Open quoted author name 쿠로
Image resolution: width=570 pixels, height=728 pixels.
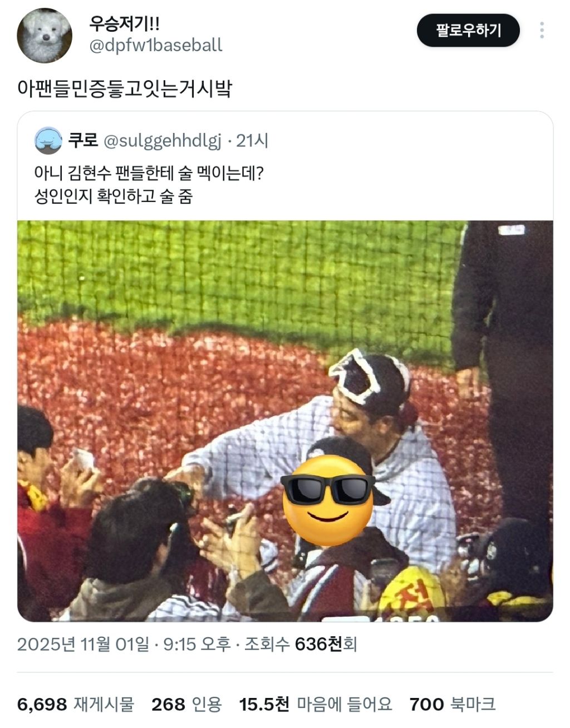(83, 140)
